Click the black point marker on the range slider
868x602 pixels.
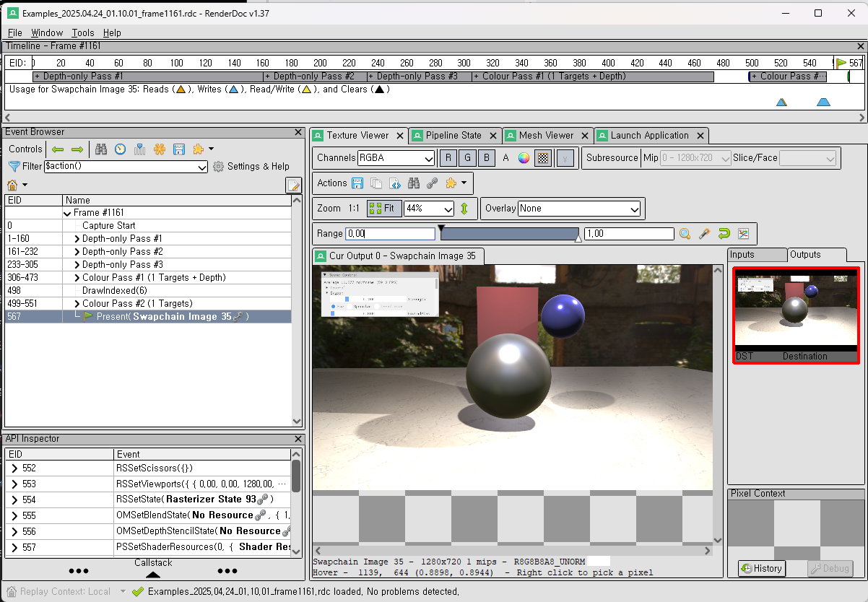442,228
